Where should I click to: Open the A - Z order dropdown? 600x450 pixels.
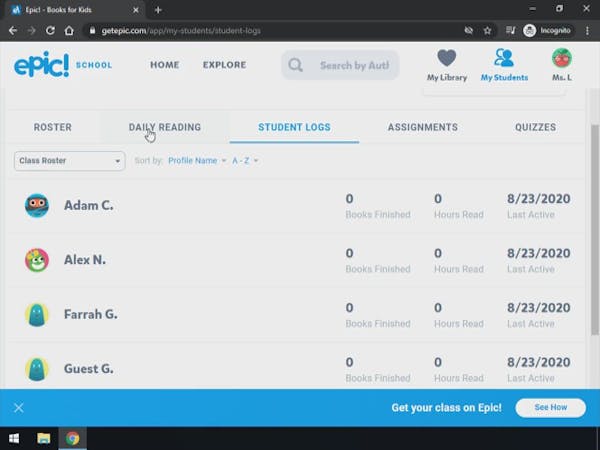point(245,161)
